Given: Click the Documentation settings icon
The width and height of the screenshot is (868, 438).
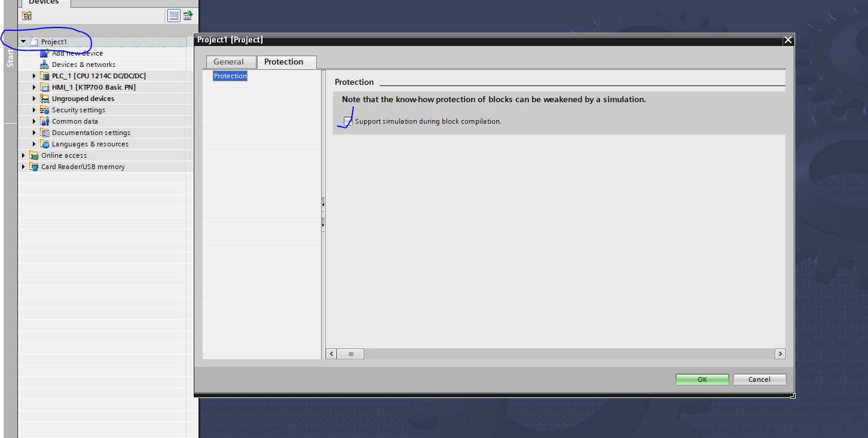Looking at the screenshot, I should tap(45, 133).
